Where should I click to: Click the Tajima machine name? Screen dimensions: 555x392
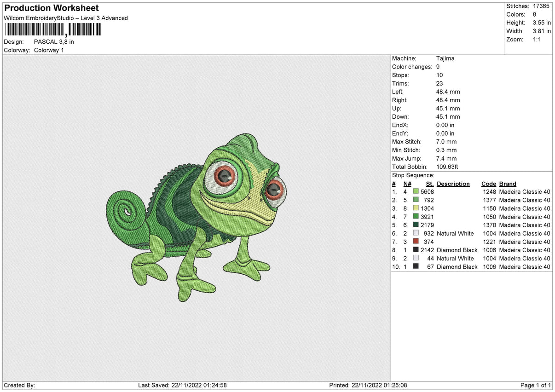point(446,58)
